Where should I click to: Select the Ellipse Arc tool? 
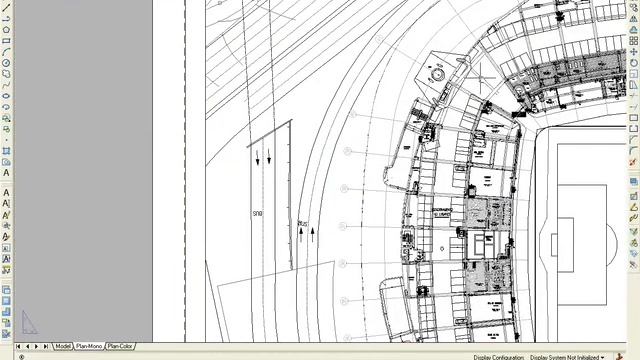[x=6, y=107]
